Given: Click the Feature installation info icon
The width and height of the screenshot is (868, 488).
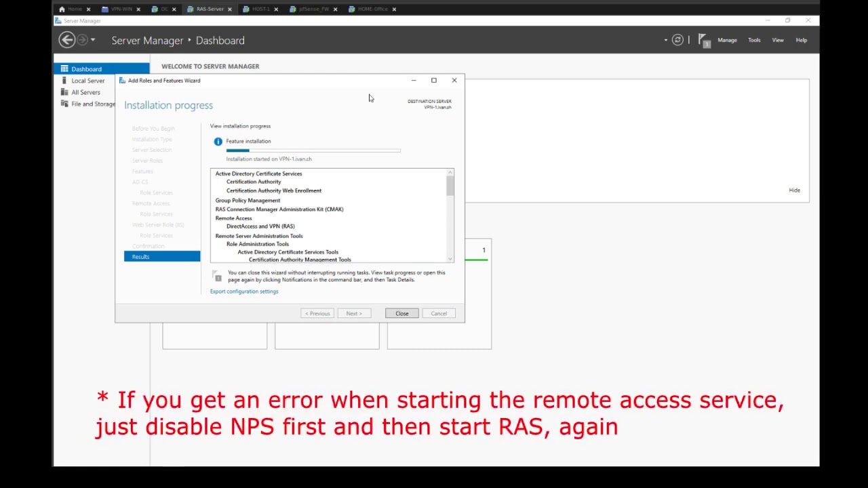Looking at the screenshot, I should point(218,141).
